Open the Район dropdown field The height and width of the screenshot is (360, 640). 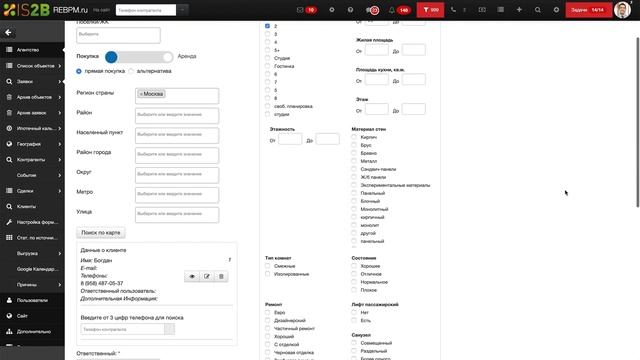177,115
